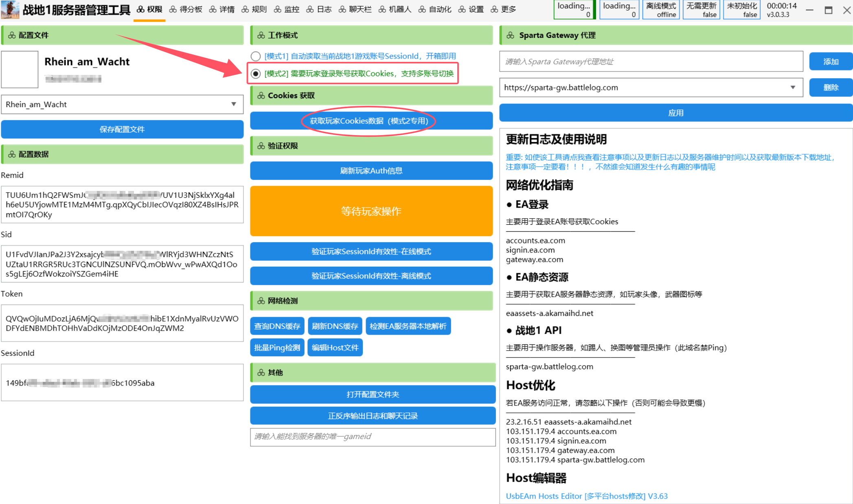Click 保存配置文件 button
Screen dimensions: 853x504
(x=122, y=129)
